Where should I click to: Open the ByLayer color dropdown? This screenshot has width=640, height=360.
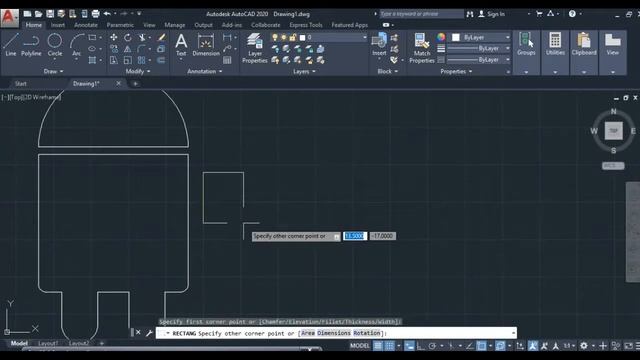(x=507, y=37)
